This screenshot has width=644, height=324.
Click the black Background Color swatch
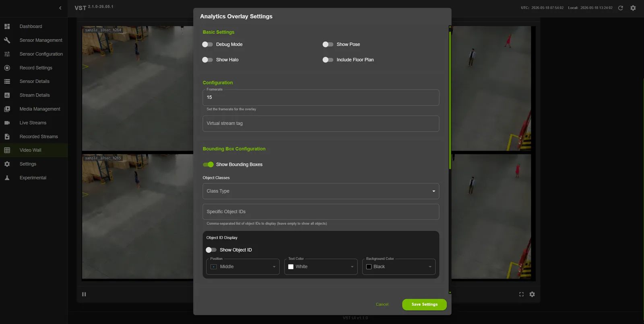(x=369, y=267)
